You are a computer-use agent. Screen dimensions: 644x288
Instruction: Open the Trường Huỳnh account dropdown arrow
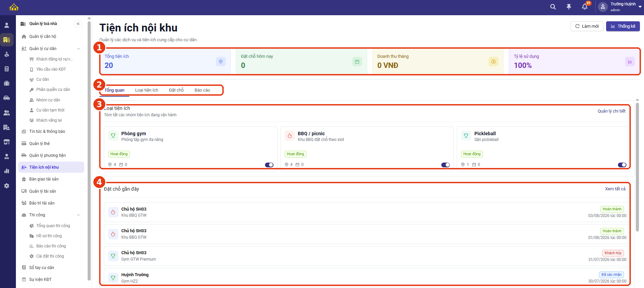click(640, 6)
